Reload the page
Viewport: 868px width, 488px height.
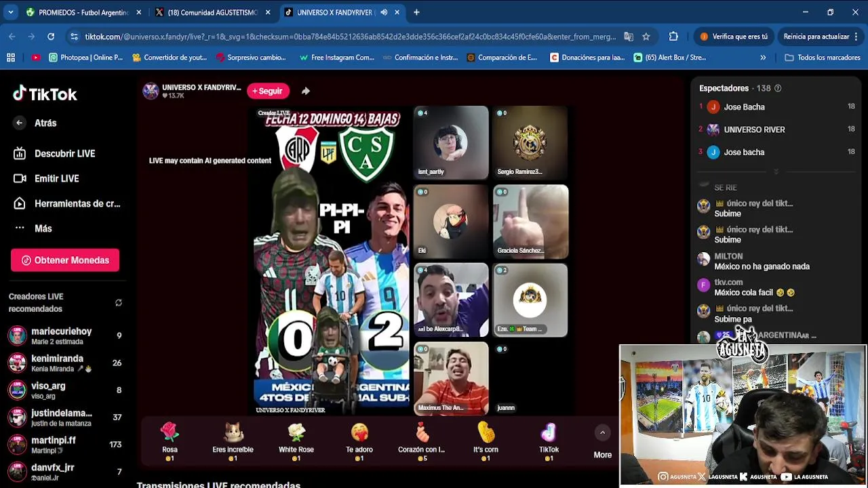[51, 37]
